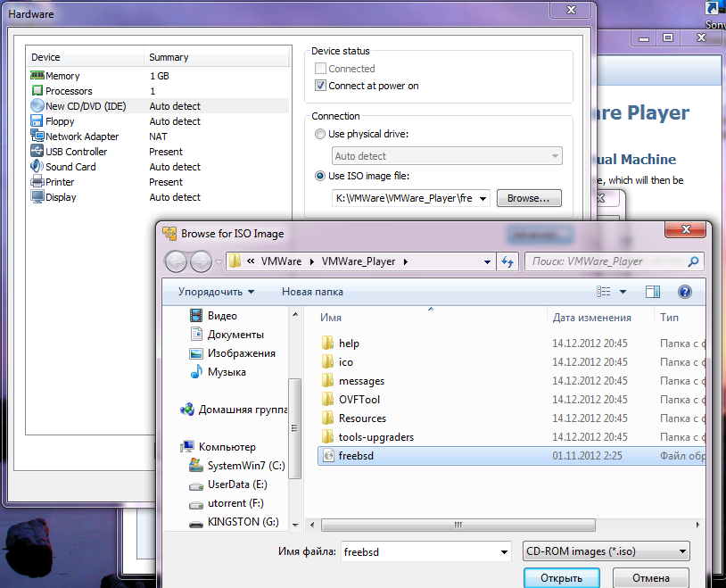Select the Floppy device icon

tap(37, 121)
